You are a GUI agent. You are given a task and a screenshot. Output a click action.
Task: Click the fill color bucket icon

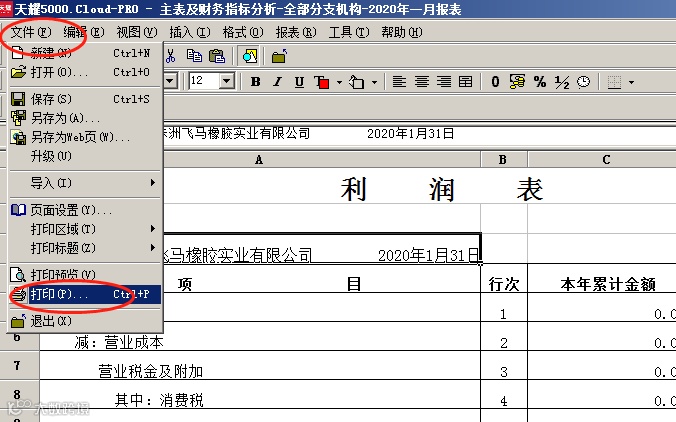coord(357,82)
